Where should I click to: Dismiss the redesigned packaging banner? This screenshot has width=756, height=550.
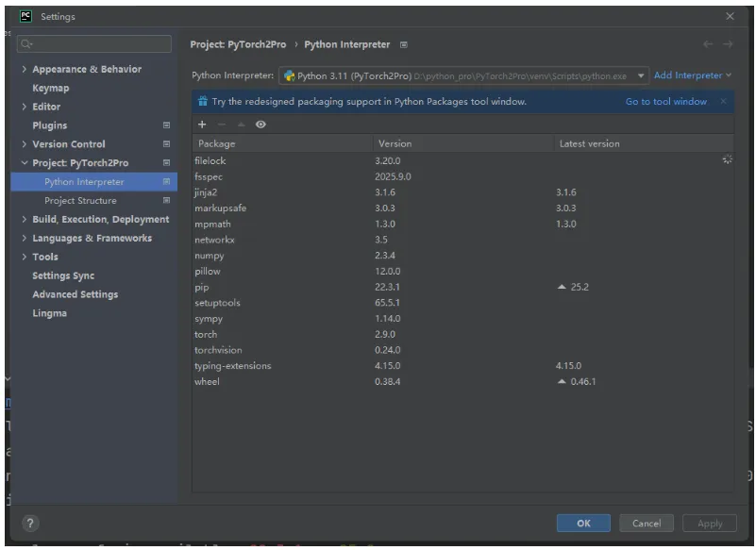click(723, 101)
